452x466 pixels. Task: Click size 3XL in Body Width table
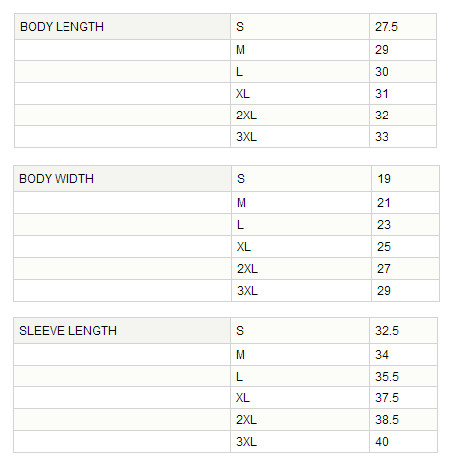pos(247,291)
